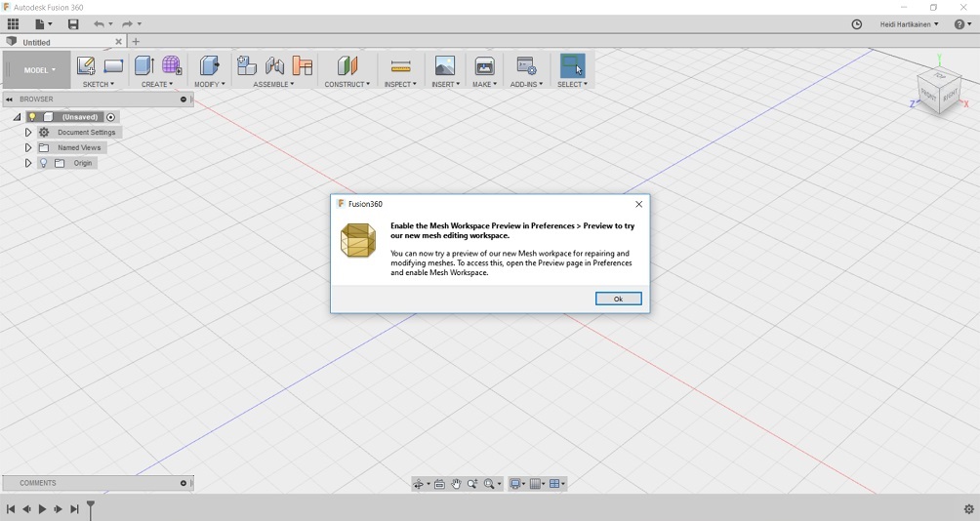Close the Fusion360 dialog with X
The image size is (980, 521).
click(638, 204)
